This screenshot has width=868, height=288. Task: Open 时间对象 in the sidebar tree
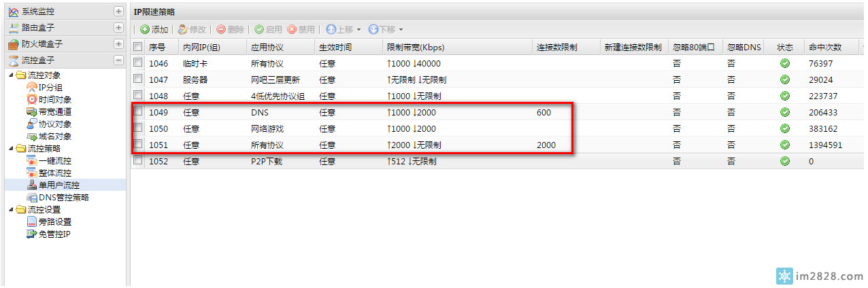(54, 99)
